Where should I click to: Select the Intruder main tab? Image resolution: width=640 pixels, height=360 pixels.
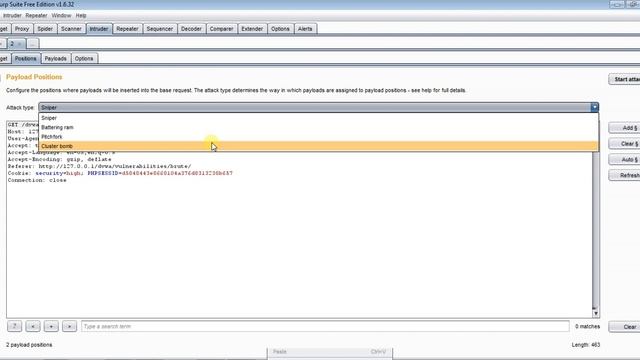99,29
